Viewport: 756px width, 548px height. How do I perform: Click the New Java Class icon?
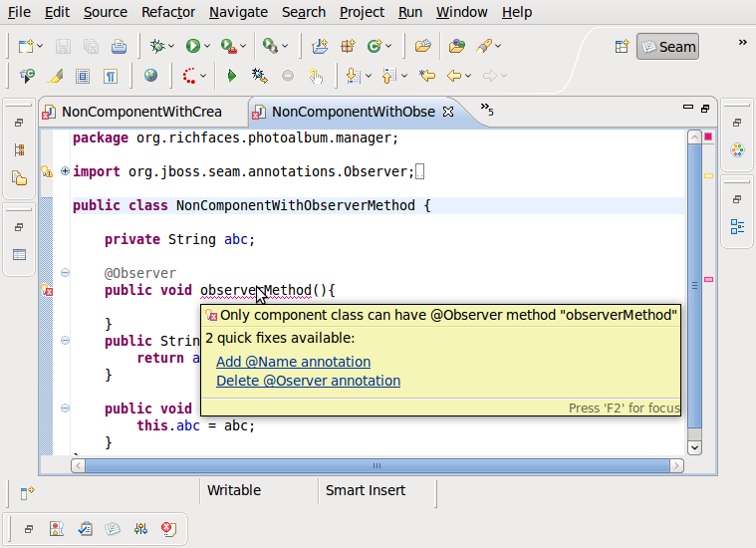376,46
